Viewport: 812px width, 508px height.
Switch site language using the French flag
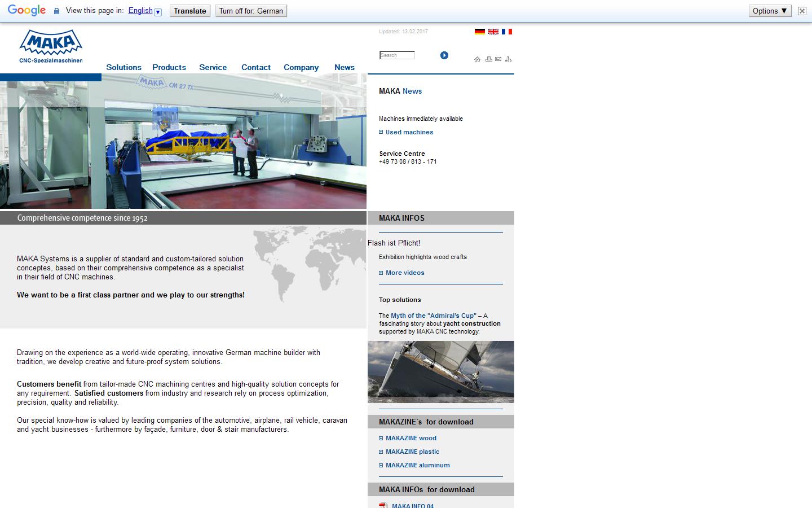click(507, 32)
